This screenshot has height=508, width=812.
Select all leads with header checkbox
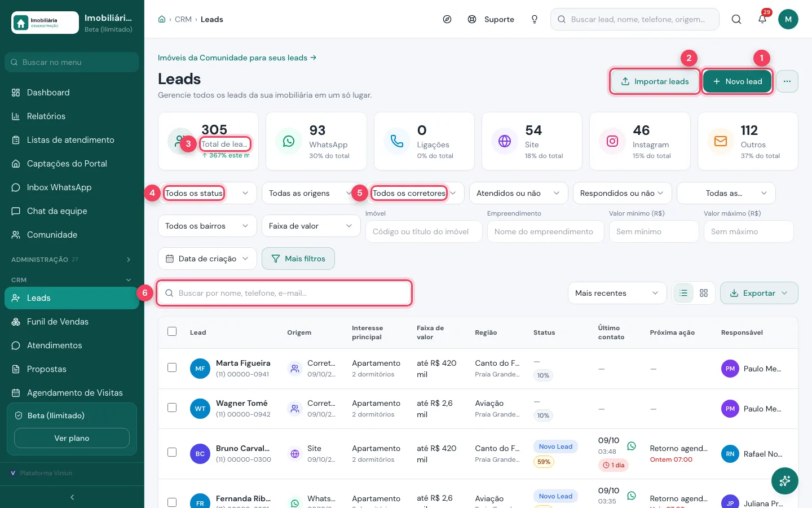coord(172,331)
